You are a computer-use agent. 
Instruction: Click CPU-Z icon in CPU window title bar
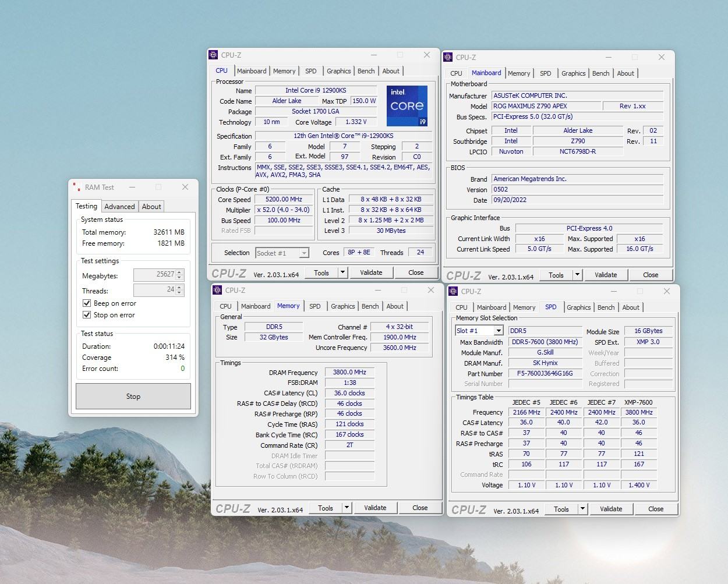pos(213,55)
